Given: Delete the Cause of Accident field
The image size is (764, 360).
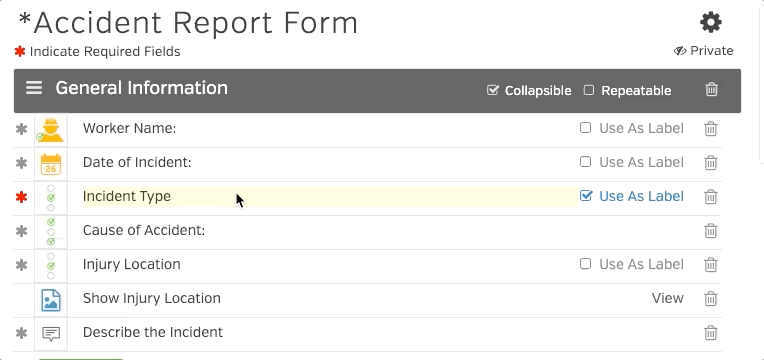Looking at the screenshot, I should pos(710,230).
